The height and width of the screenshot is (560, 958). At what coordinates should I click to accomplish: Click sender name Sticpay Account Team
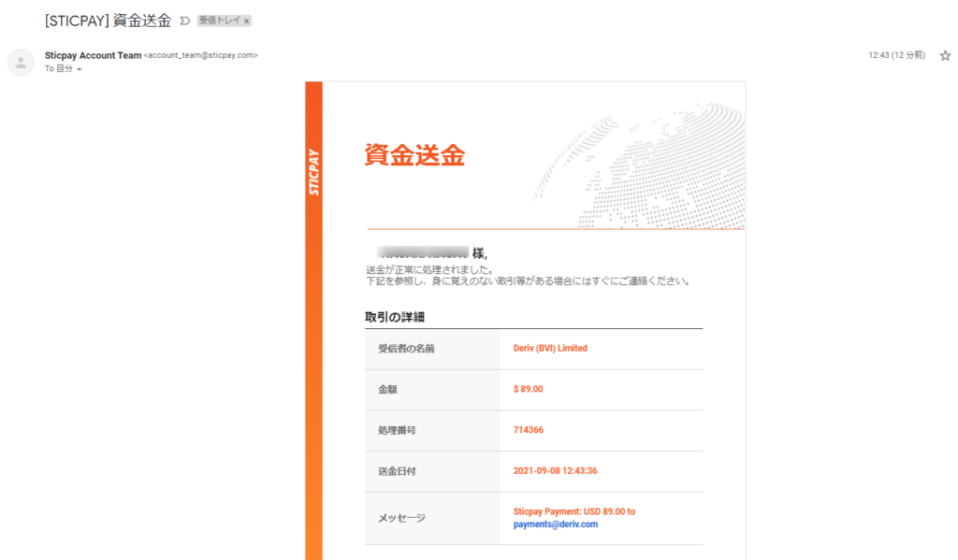pyautogui.click(x=93, y=55)
